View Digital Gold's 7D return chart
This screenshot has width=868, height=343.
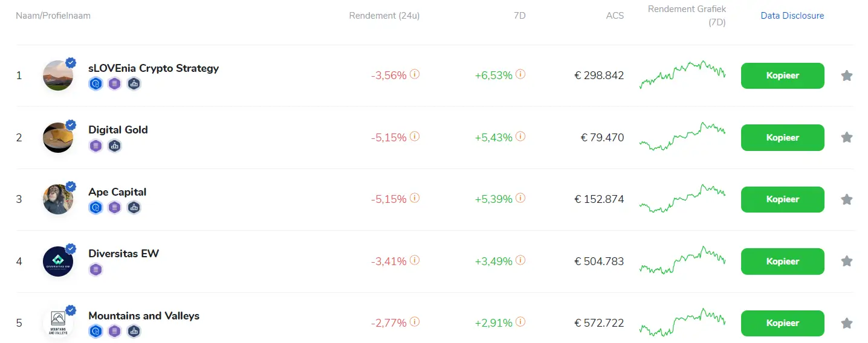coord(682,137)
